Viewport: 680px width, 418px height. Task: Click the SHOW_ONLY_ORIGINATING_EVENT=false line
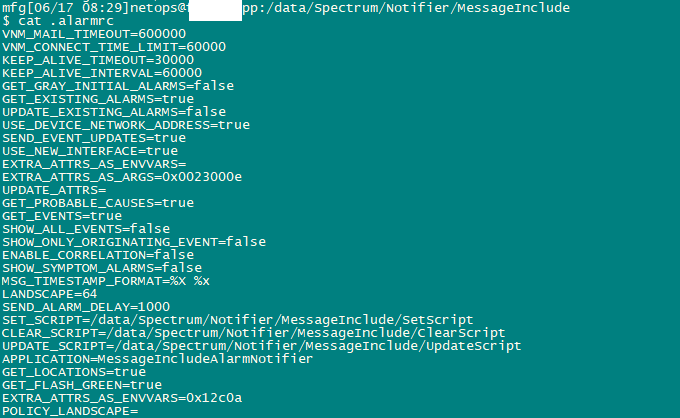coord(134,242)
